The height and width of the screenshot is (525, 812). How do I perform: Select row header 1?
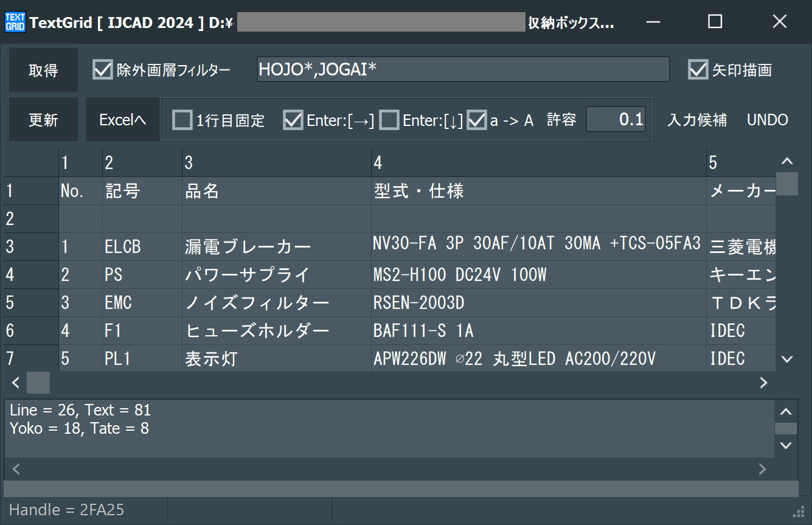[x=31, y=191]
